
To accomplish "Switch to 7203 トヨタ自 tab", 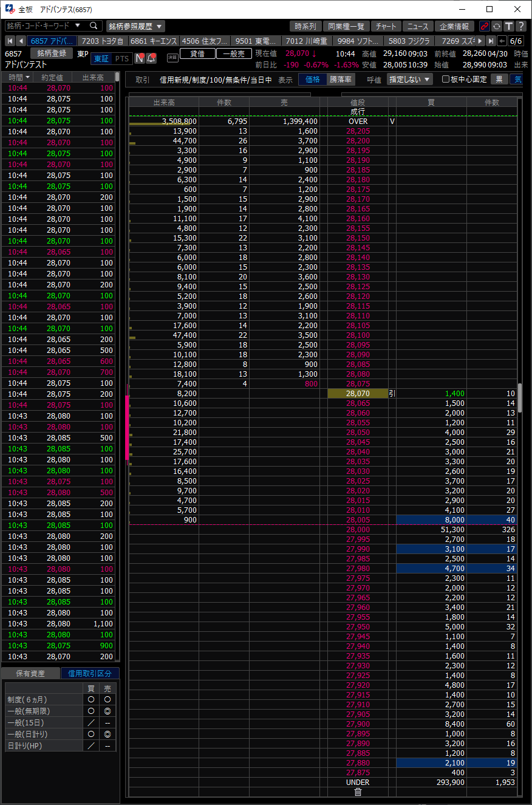I will click(x=102, y=41).
